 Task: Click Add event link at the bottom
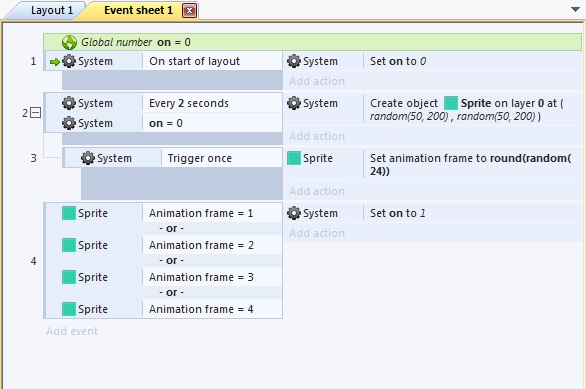72,331
